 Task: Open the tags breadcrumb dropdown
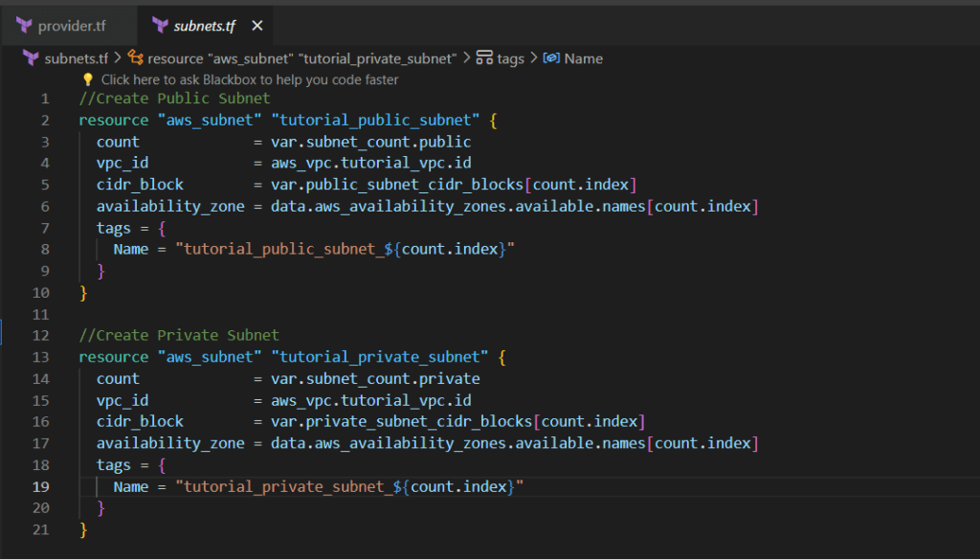point(510,58)
